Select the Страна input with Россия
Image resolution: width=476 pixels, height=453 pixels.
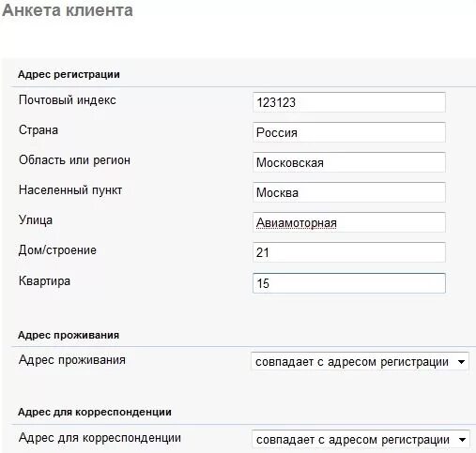click(349, 132)
